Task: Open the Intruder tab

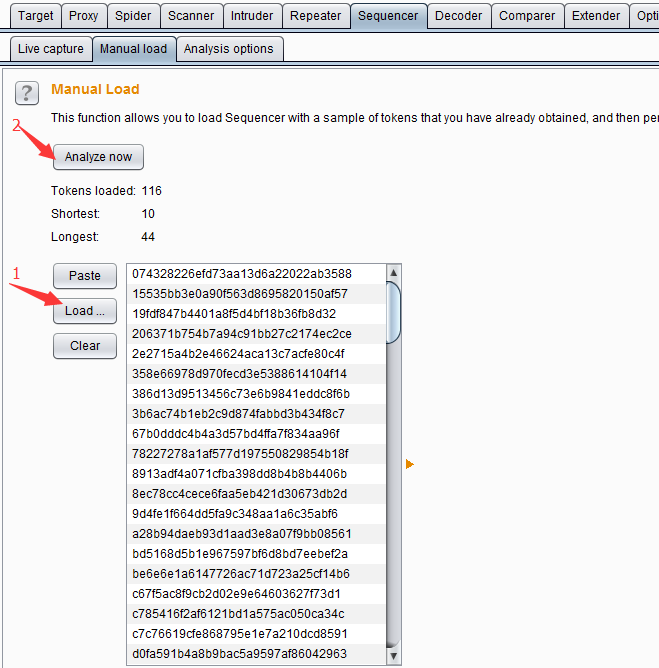Action: [251, 16]
